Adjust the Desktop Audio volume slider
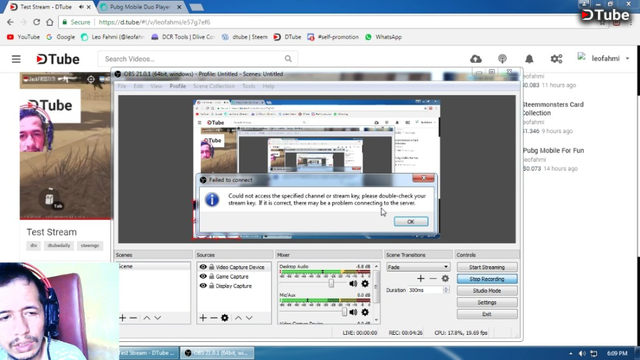Screen dimensions: 640x360 coord(331,283)
